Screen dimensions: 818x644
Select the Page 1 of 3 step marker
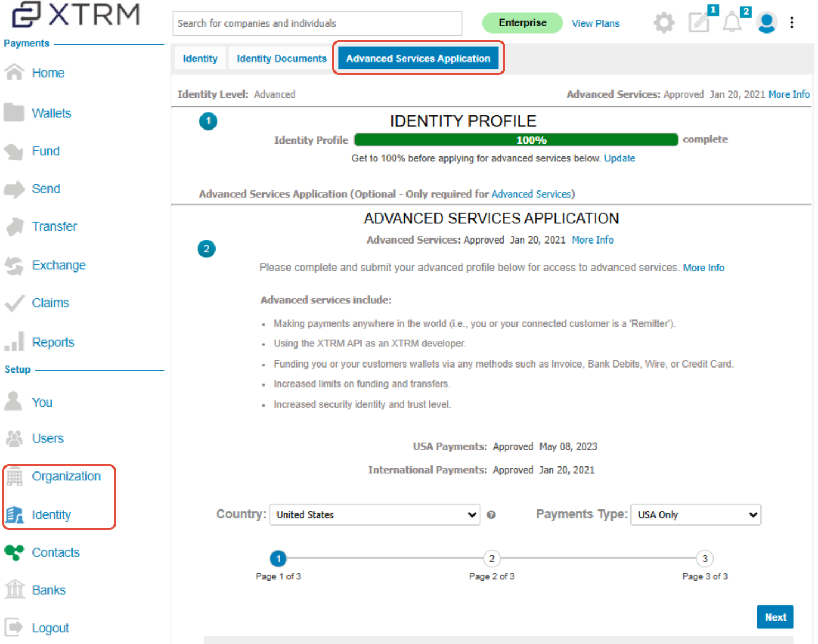tap(278, 559)
